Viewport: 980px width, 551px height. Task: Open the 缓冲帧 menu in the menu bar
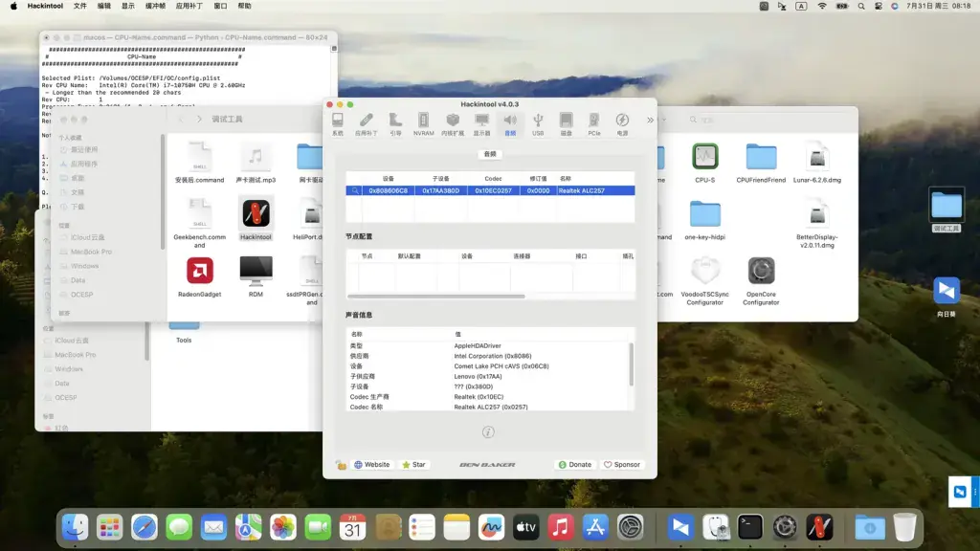point(156,6)
